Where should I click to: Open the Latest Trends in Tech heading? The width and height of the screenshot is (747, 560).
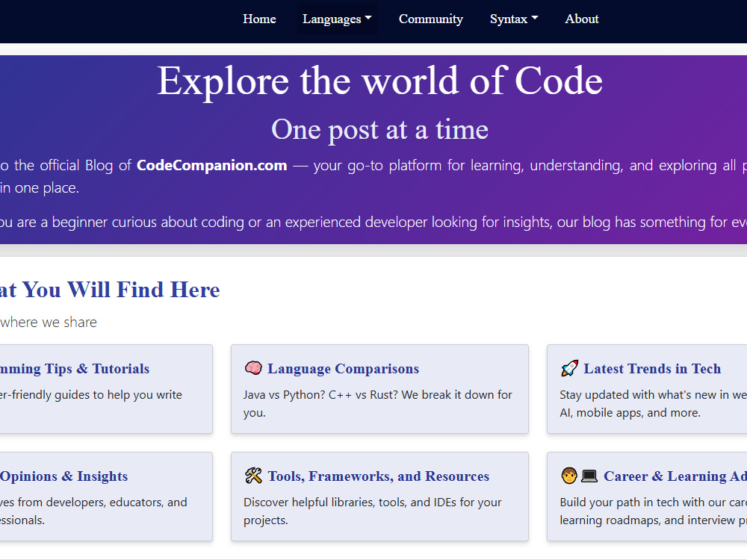pos(652,369)
